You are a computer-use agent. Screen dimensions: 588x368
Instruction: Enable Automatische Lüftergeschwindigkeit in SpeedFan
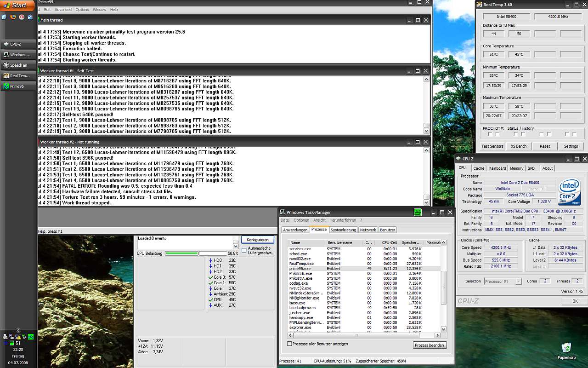tap(244, 251)
